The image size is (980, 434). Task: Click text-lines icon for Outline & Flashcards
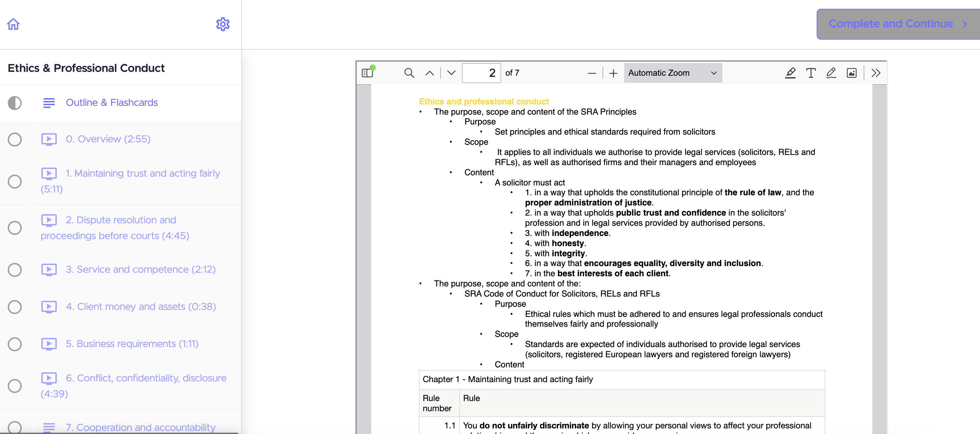[49, 103]
